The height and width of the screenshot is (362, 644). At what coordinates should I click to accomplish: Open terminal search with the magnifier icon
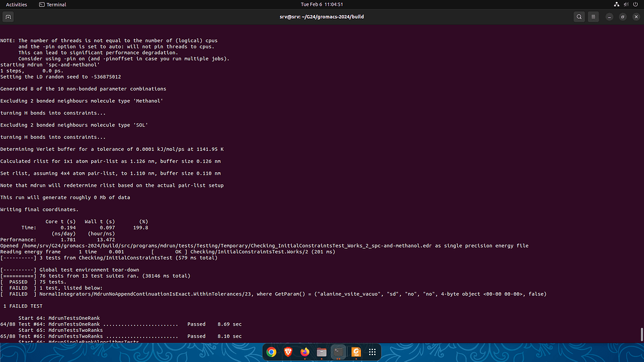point(579,16)
